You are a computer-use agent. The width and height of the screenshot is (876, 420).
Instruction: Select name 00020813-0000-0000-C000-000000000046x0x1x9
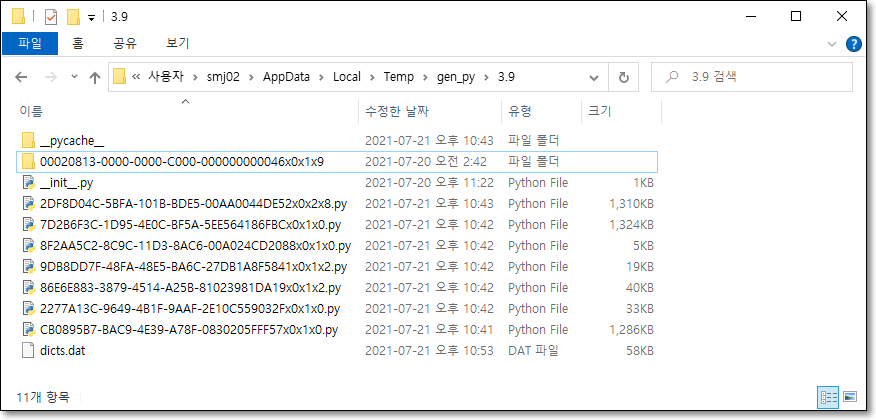182,162
